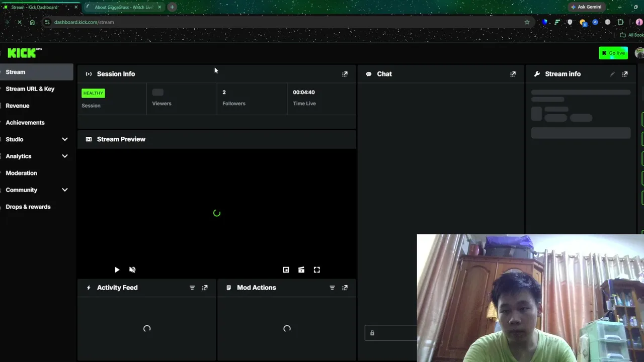
Task: Close the Stream - Kick Dashboard tab
Action: point(76,7)
